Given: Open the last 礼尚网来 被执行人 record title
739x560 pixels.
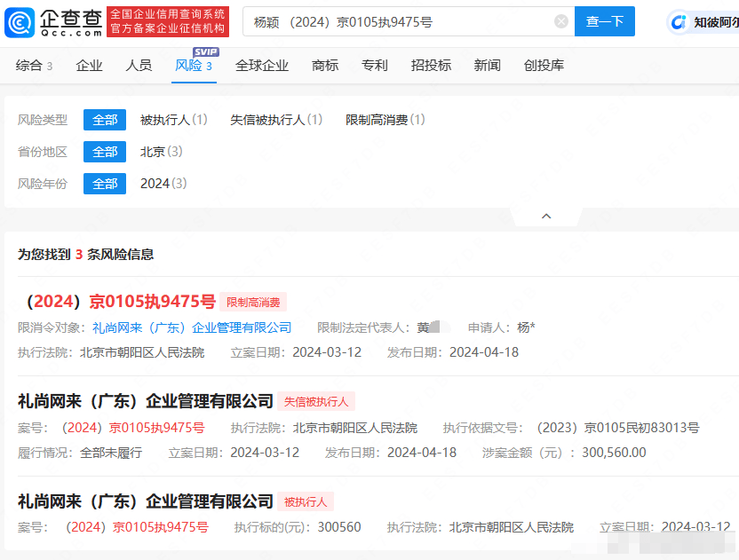Looking at the screenshot, I should click(x=146, y=501).
